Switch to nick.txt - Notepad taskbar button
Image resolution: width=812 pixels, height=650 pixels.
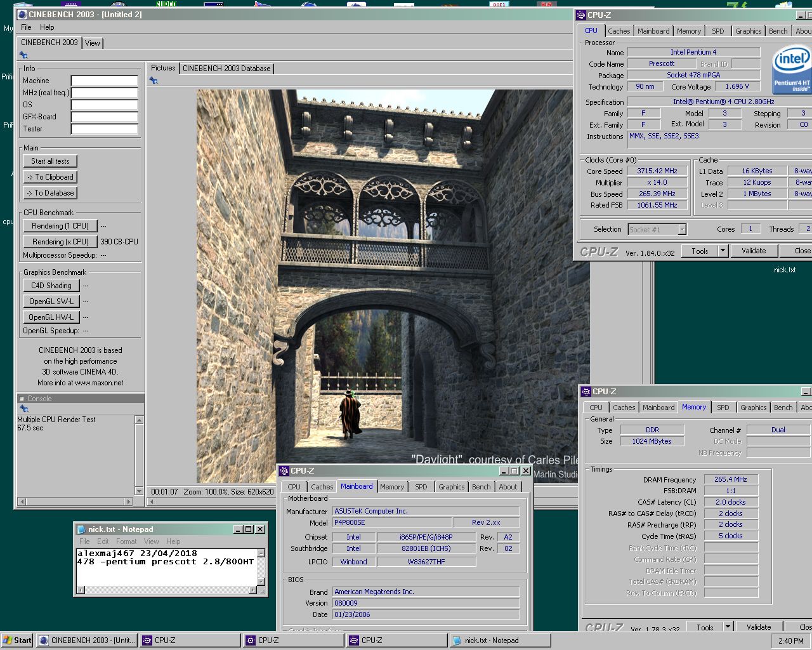499,640
